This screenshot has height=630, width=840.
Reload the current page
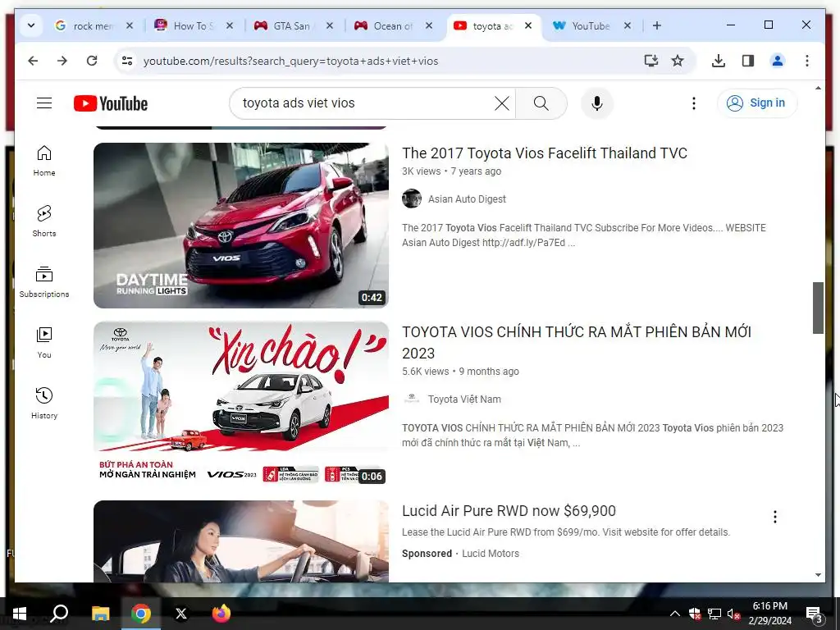pyautogui.click(x=92, y=61)
